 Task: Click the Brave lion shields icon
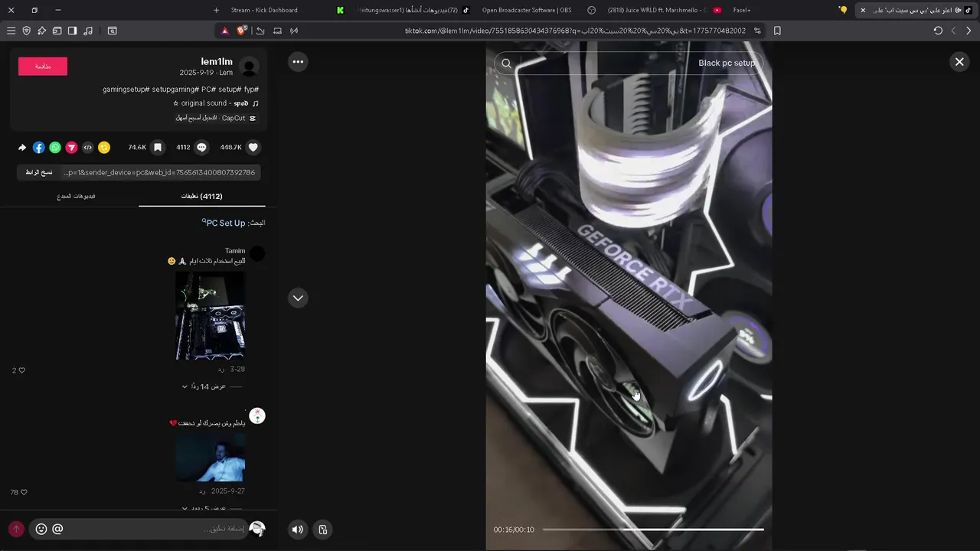(x=242, y=31)
